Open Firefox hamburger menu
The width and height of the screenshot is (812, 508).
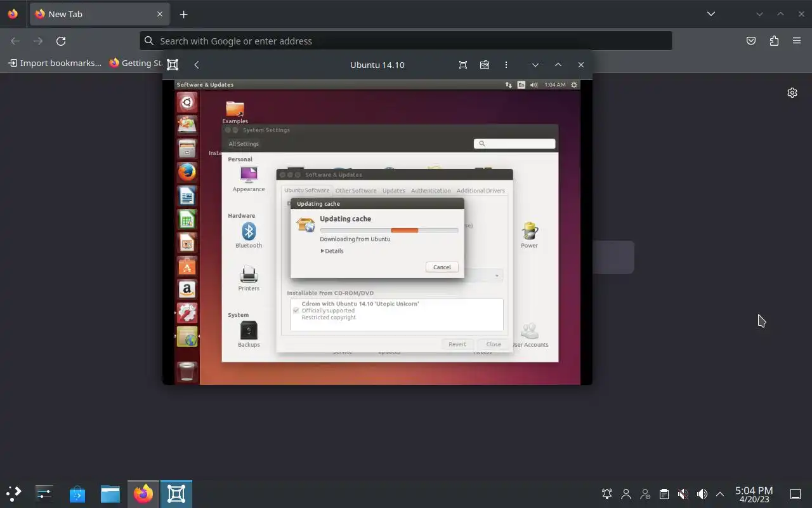pyautogui.click(x=797, y=41)
